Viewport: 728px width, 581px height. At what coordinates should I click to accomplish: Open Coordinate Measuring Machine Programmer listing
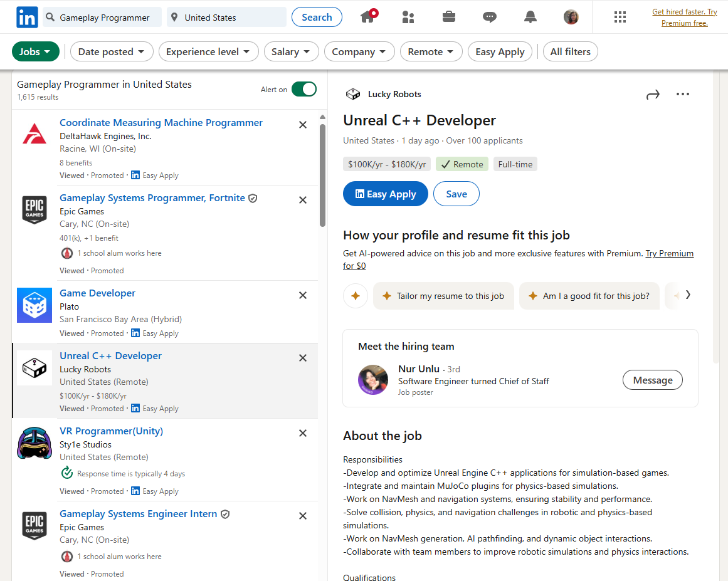[161, 122]
